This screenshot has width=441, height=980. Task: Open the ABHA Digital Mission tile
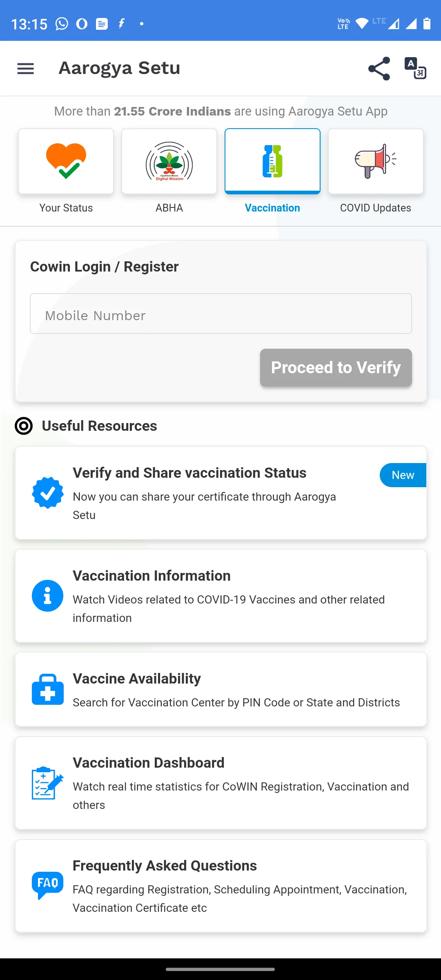tap(169, 161)
